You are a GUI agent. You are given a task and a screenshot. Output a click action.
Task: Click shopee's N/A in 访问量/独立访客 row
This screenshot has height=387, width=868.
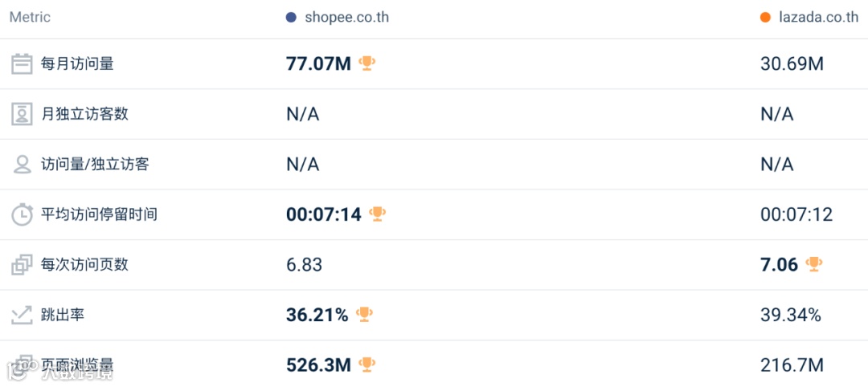click(303, 165)
